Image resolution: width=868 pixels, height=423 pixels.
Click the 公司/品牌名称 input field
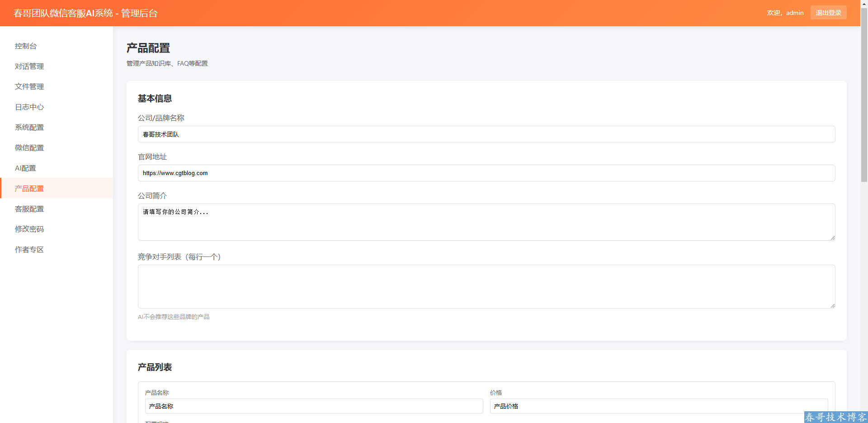tap(486, 134)
